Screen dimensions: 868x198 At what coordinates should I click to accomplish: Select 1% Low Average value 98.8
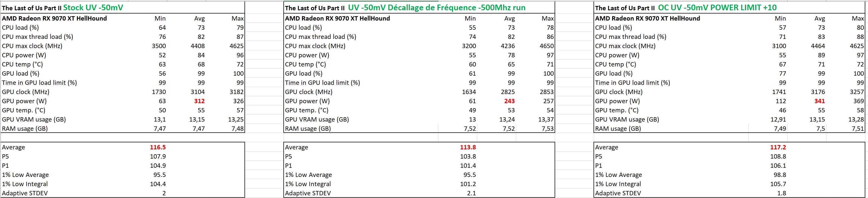[x=780, y=175]
